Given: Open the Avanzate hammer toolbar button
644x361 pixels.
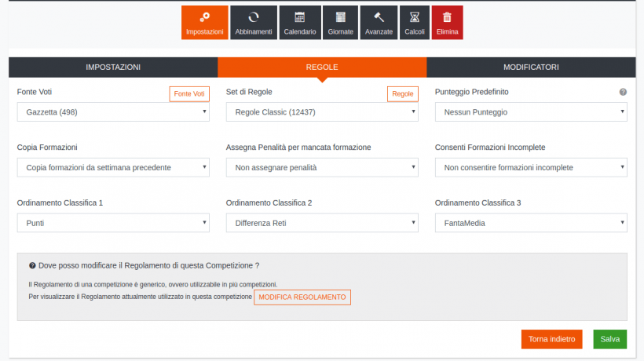Looking at the screenshot, I should tap(379, 23).
